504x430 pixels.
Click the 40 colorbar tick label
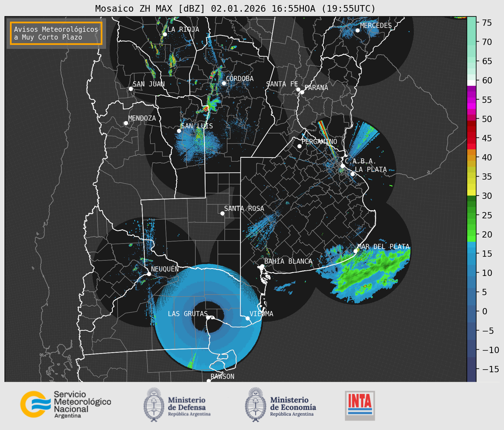(487, 158)
